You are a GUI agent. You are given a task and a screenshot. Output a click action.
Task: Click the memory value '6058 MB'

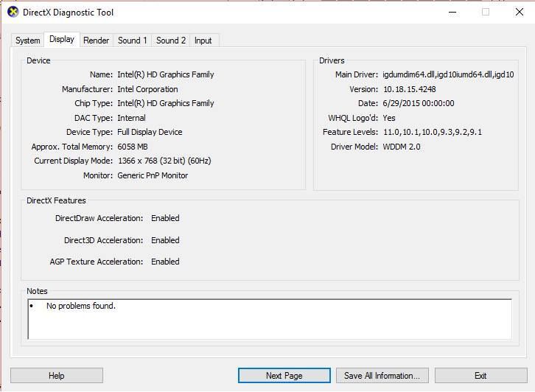pyautogui.click(x=133, y=147)
